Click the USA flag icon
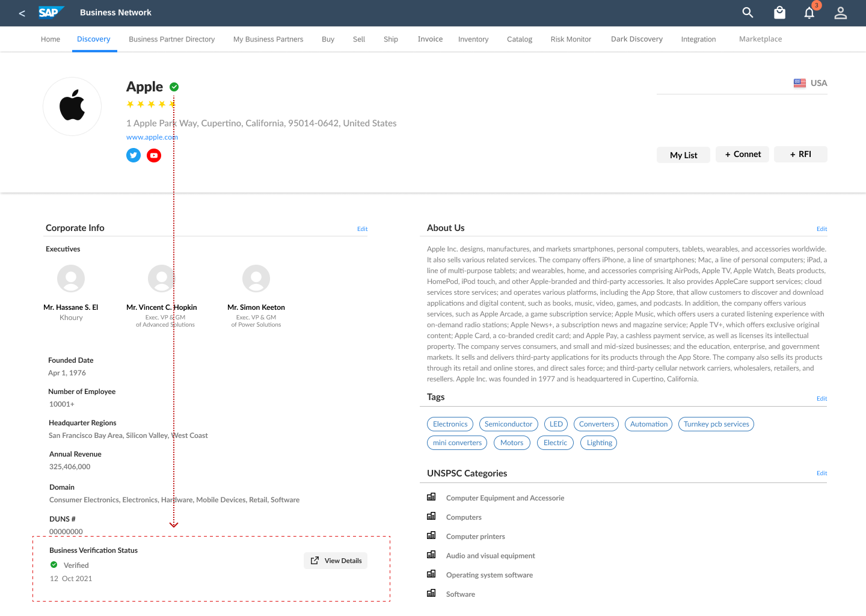 point(800,83)
